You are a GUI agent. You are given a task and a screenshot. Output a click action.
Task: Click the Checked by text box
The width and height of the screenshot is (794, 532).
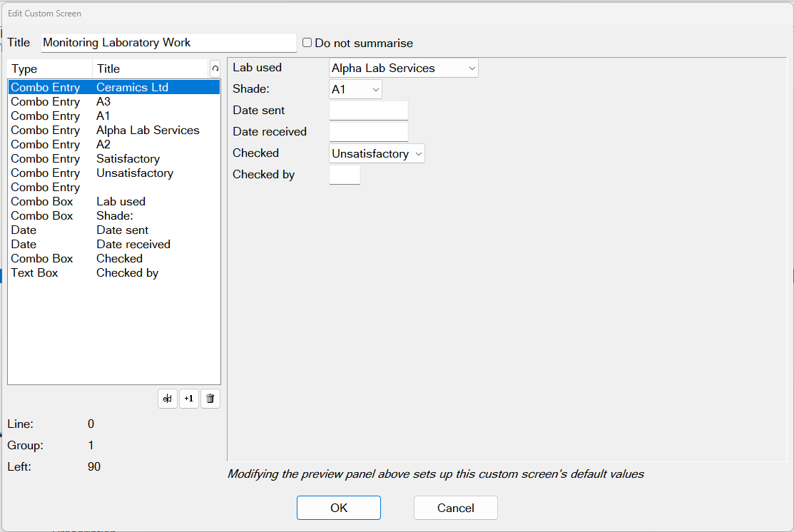[x=345, y=175]
